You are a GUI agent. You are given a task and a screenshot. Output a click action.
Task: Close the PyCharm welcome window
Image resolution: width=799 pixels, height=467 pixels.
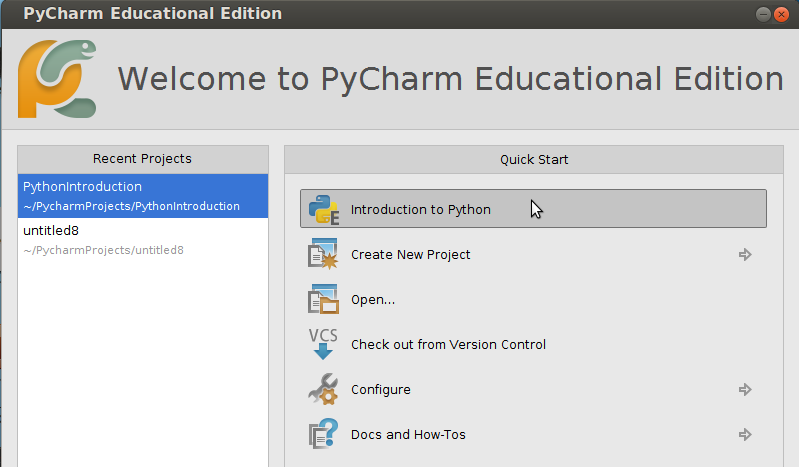click(781, 14)
